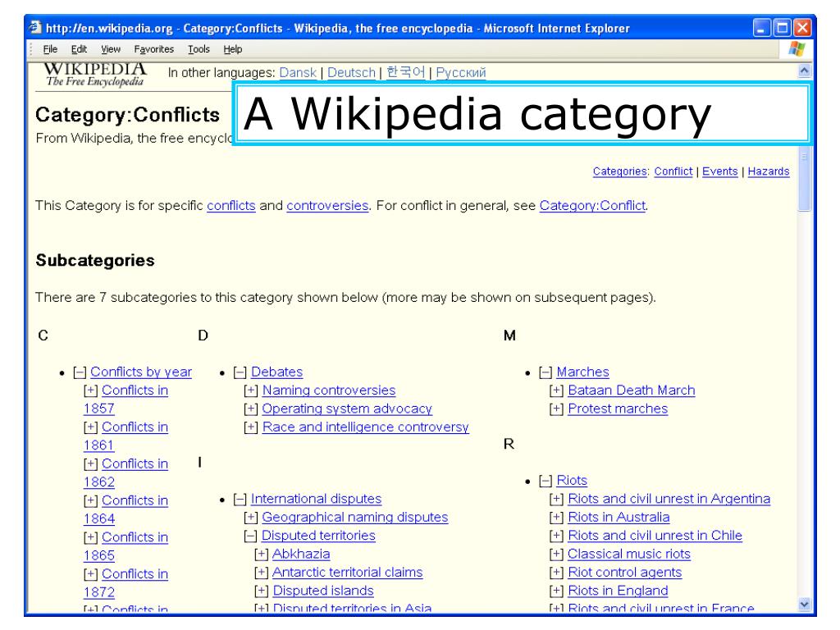Expand the Riots in England node

[x=557, y=591]
